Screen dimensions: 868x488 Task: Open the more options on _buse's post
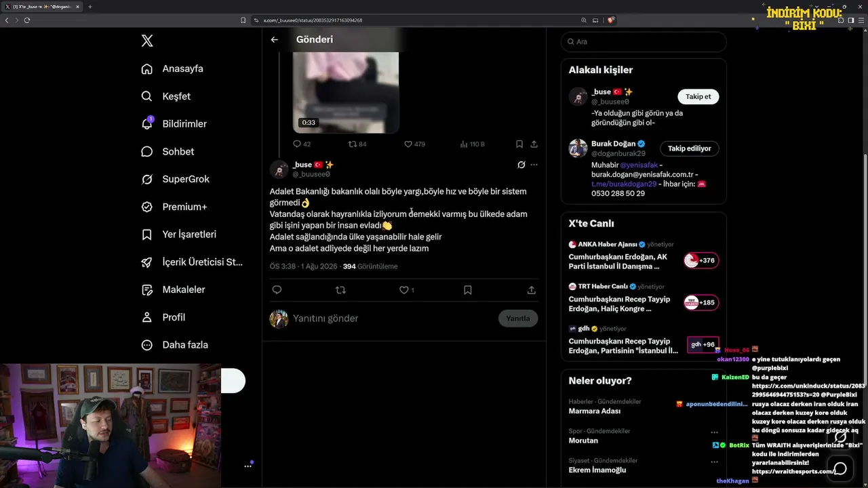(x=534, y=165)
